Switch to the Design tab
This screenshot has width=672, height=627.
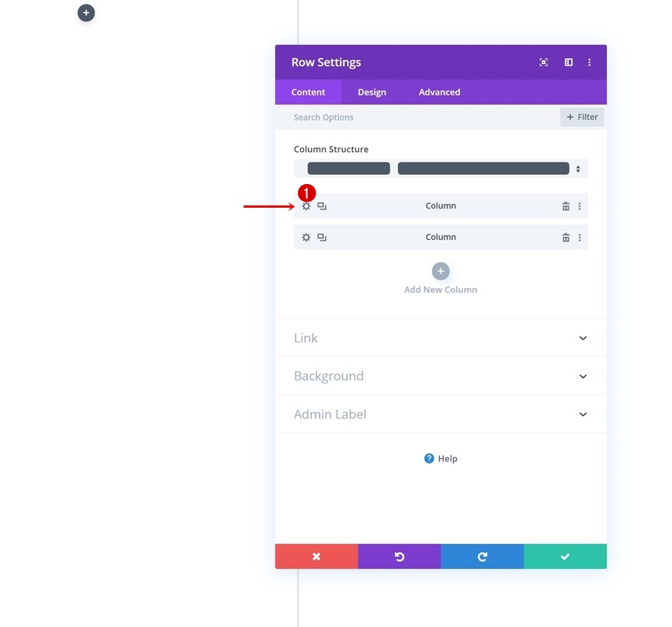(372, 92)
